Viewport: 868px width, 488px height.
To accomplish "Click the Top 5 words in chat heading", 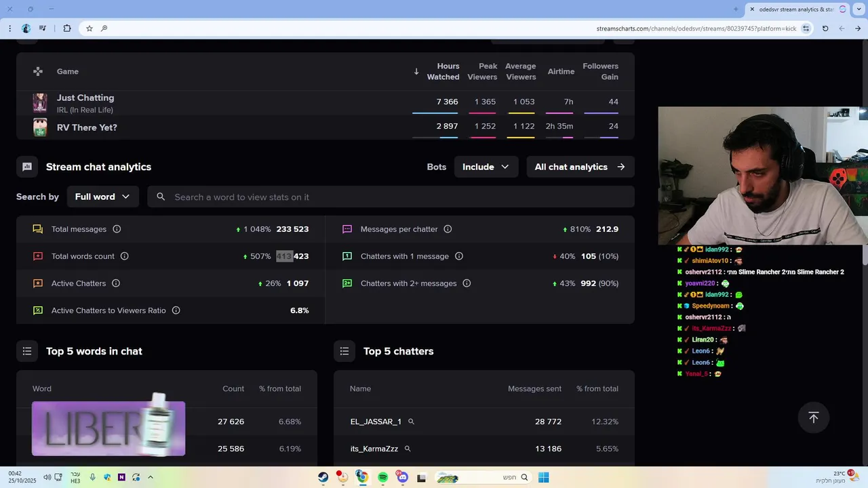I will click(x=94, y=351).
